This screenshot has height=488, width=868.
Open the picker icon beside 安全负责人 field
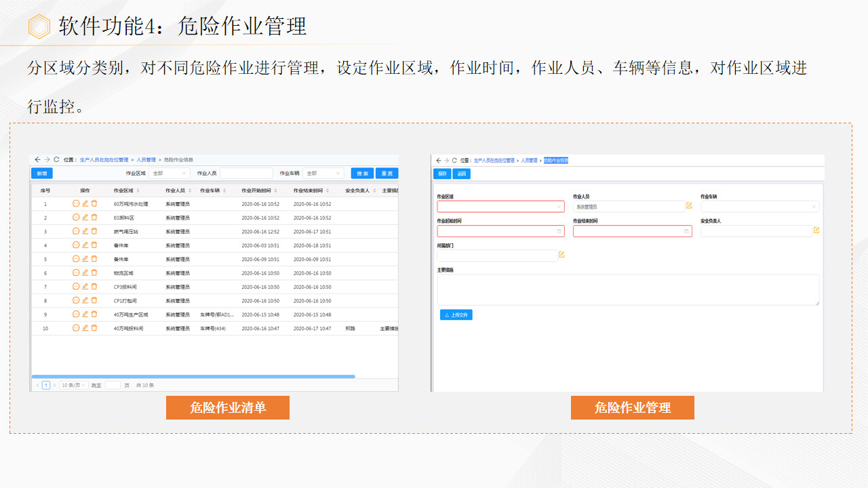click(816, 230)
